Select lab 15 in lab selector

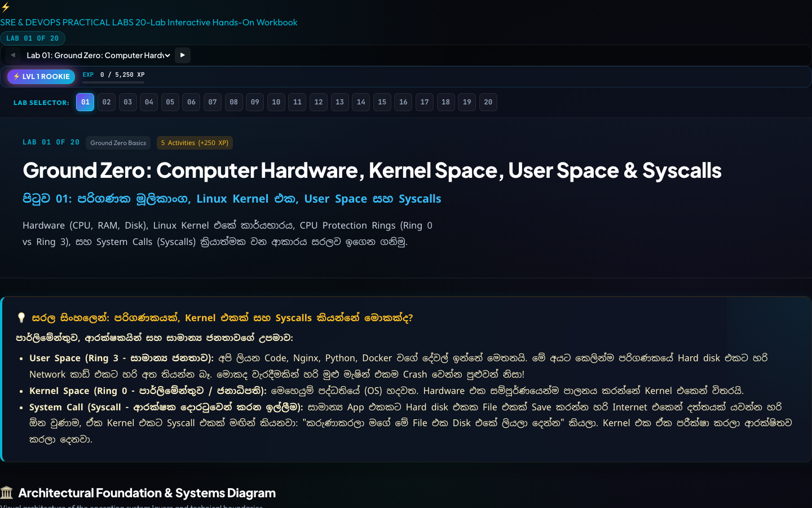pyautogui.click(x=382, y=102)
